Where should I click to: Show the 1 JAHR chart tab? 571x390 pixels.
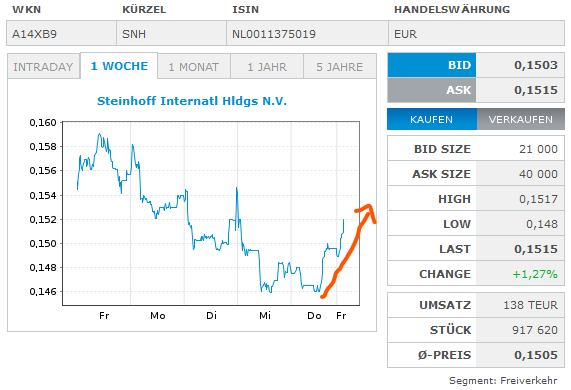[x=267, y=67]
